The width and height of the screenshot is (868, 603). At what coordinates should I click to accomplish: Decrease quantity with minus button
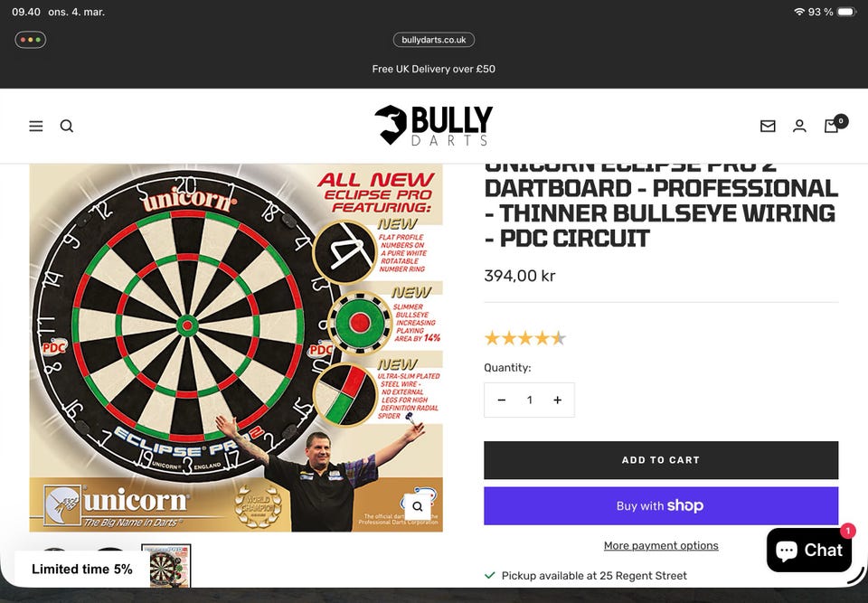coord(502,400)
